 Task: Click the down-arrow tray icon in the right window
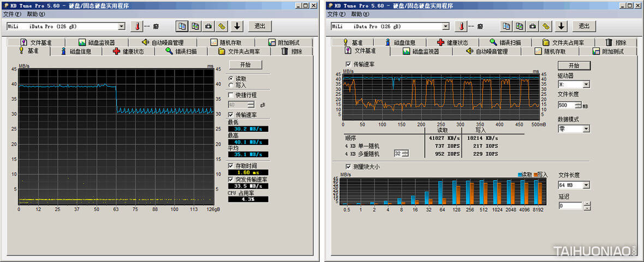(561, 26)
